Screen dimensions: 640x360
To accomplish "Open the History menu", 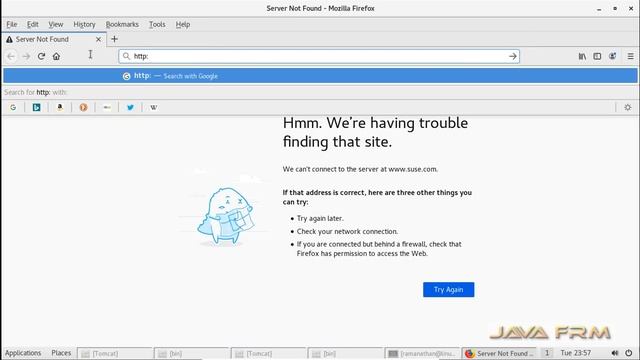I will pos(84,24).
